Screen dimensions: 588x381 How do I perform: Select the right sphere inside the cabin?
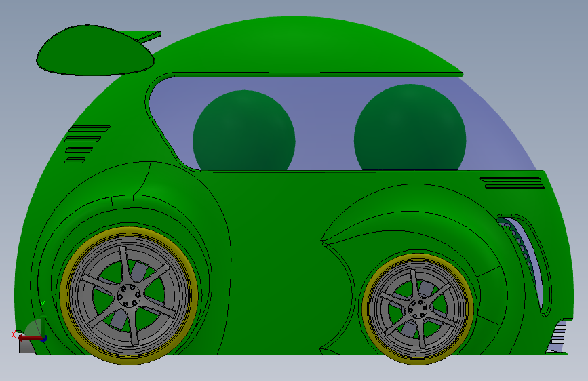410,127
